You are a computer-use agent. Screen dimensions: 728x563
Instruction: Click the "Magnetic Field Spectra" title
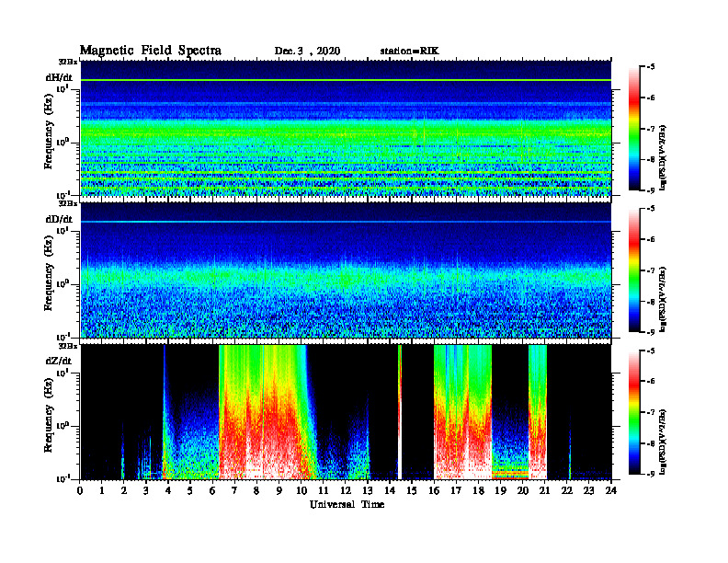point(151,51)
